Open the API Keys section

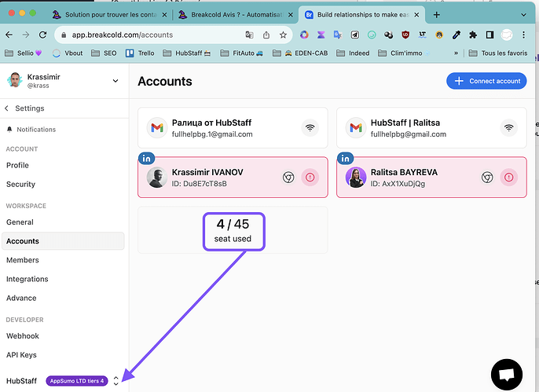coord(22,355)
